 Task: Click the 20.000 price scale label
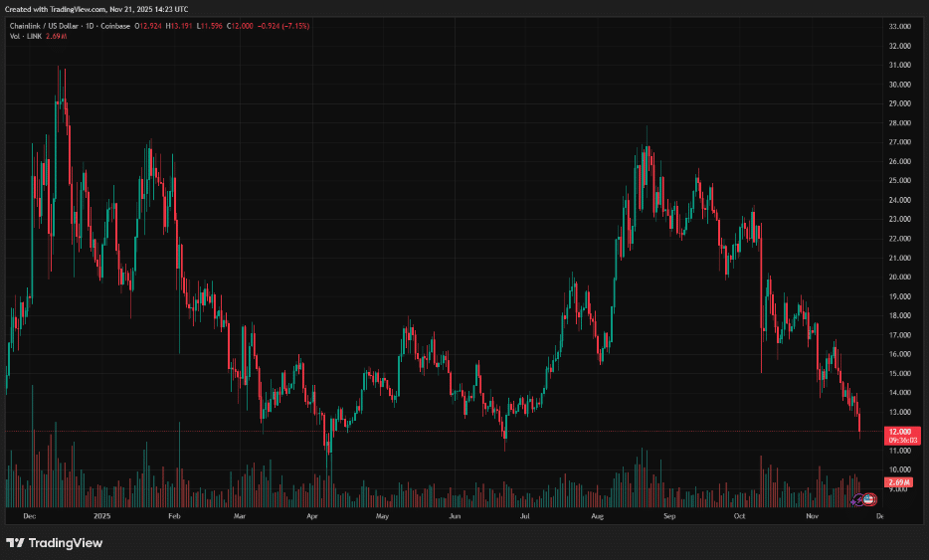899,278
